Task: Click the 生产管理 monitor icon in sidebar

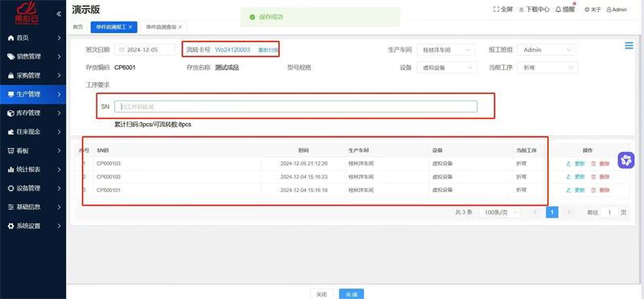Action: [11, 94]
